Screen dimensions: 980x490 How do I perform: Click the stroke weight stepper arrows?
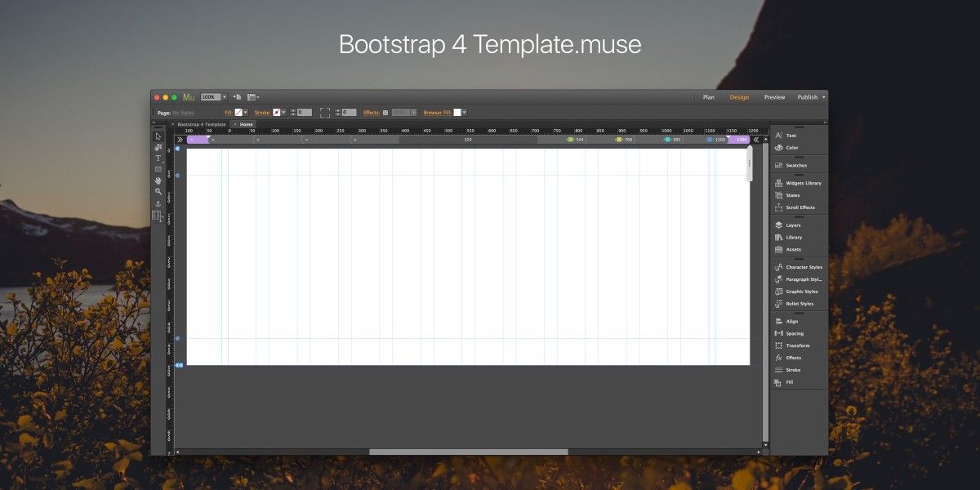click(293, 112)
